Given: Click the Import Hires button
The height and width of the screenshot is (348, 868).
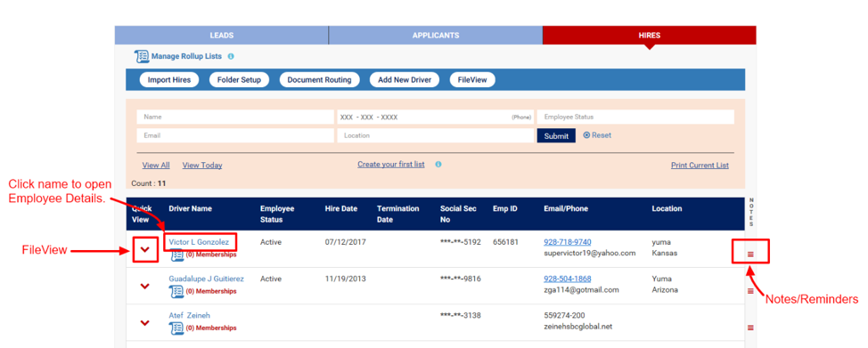Looking at the screenshot, I should click(168, 80).
